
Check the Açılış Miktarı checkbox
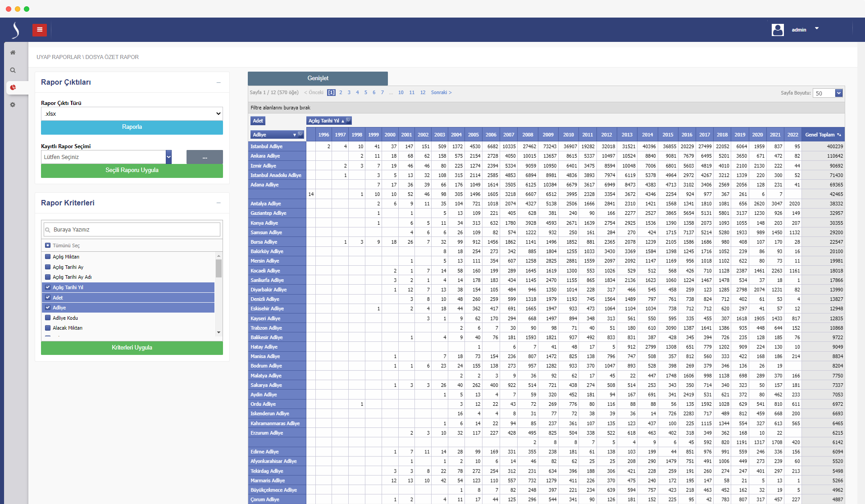click(x=48, y=257)
